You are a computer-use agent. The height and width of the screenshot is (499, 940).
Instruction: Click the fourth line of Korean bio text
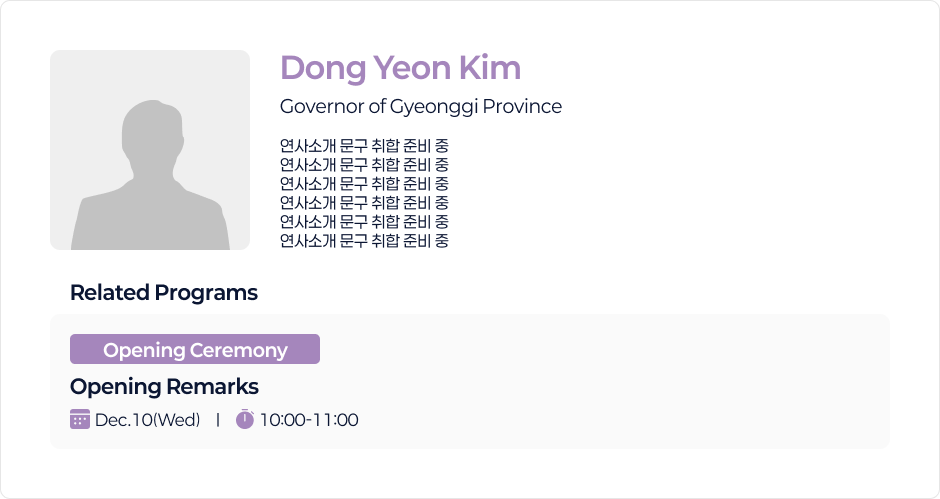[364, 203]
